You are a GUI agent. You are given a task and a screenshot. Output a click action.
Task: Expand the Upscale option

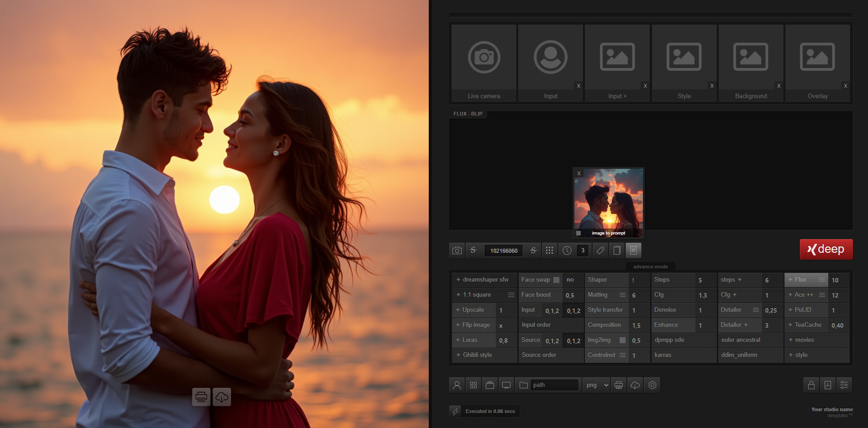[473, 310]
